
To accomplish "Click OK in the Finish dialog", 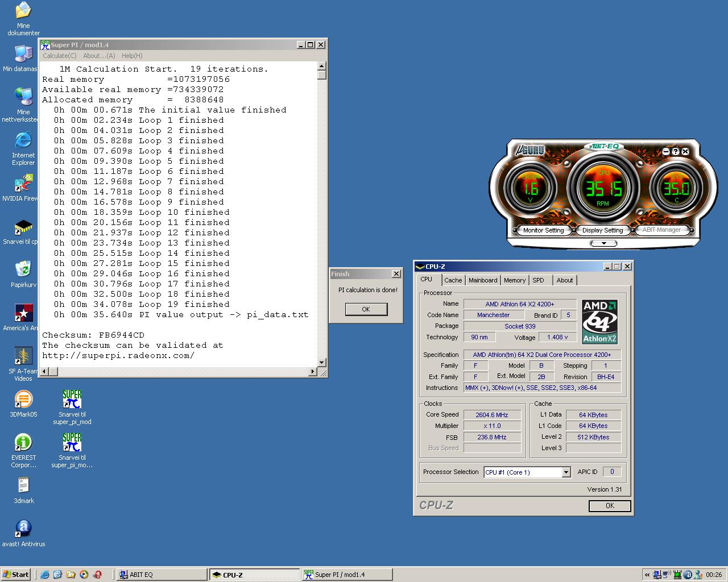I will point(366,309).
